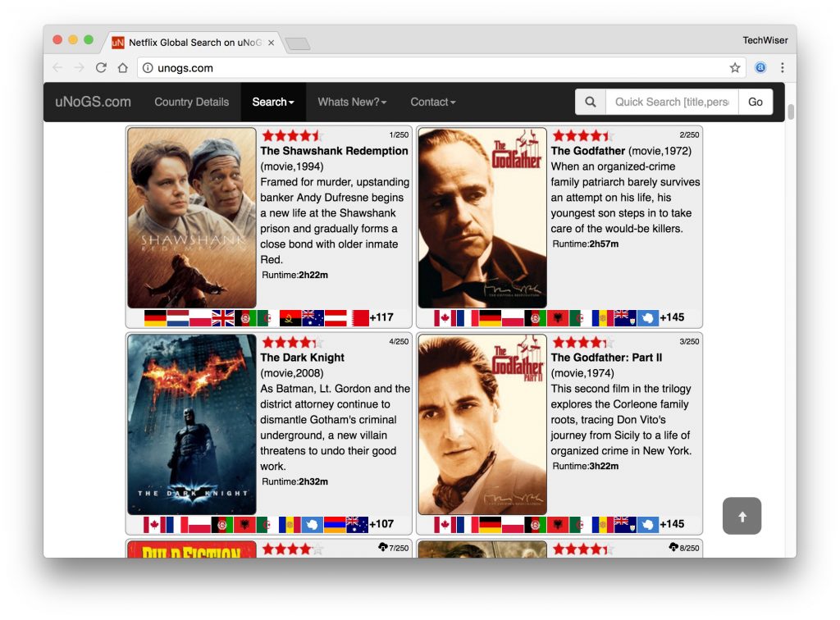
Task: Click the unogs.com address bar
Action: click(x=442, y=67)
